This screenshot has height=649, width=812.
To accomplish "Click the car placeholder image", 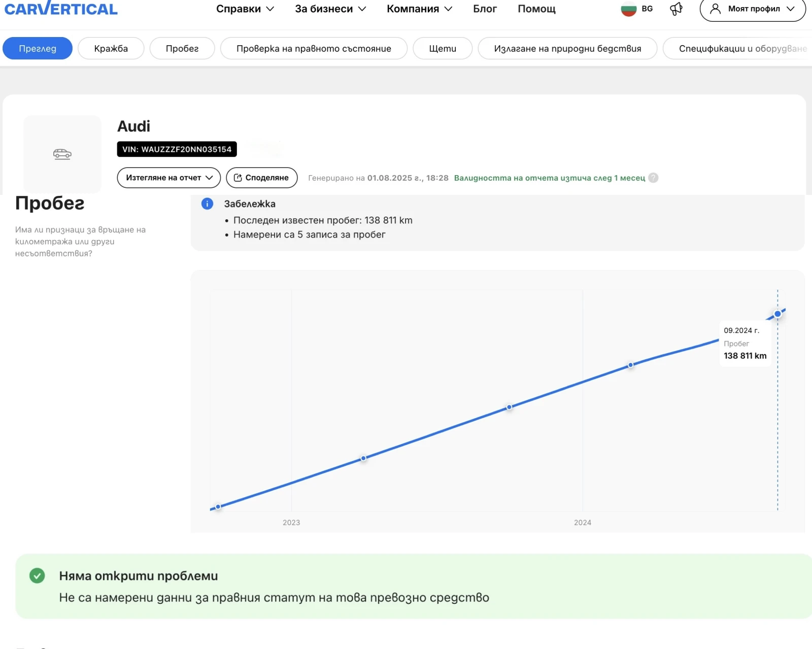I will pos(62,154).
